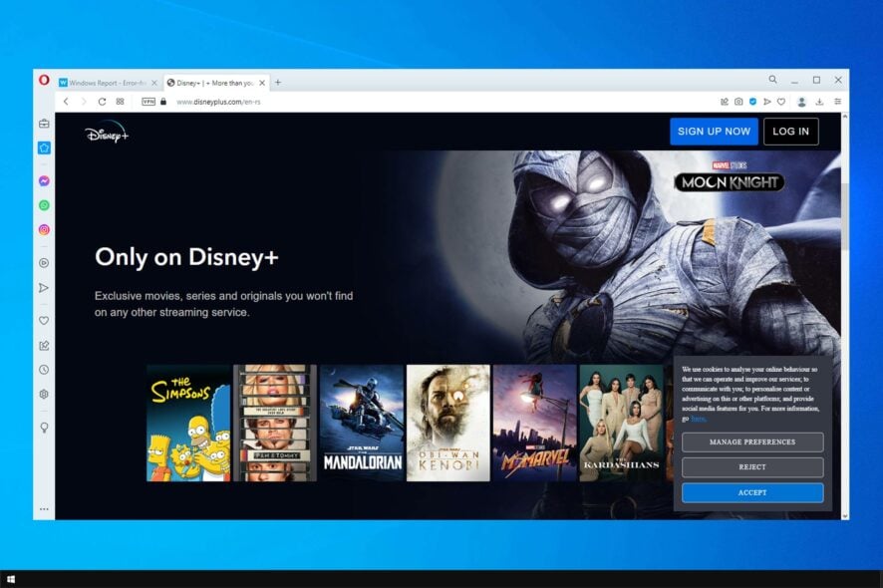
Task: Open Pinboards edit icon in toolbar
Action: pos(725,102)
